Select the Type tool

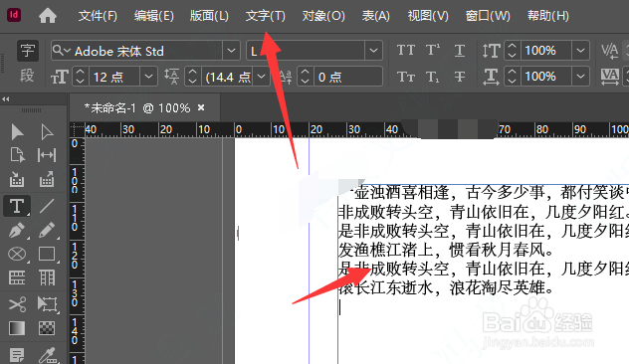point(17,206)
